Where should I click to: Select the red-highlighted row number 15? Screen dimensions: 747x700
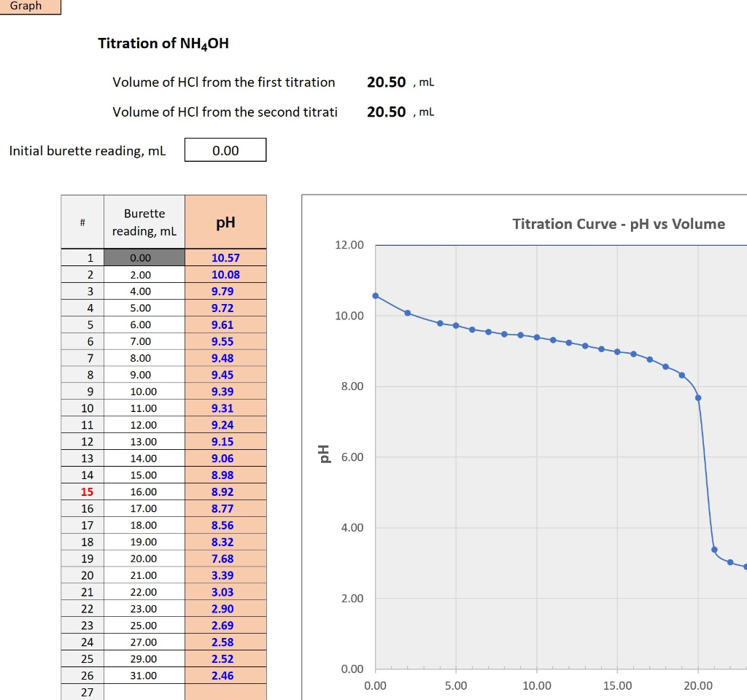tap(82, 491)
